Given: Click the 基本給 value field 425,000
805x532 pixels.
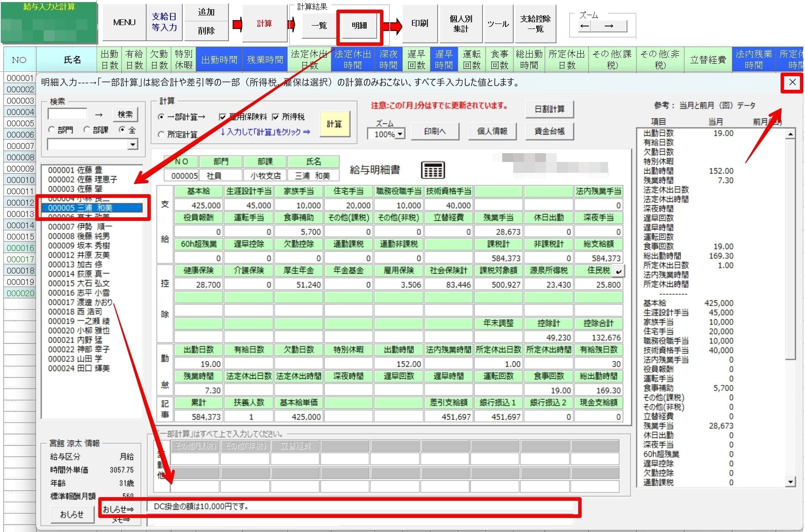Looking at the screenshot, I should (x=198, y=205).
